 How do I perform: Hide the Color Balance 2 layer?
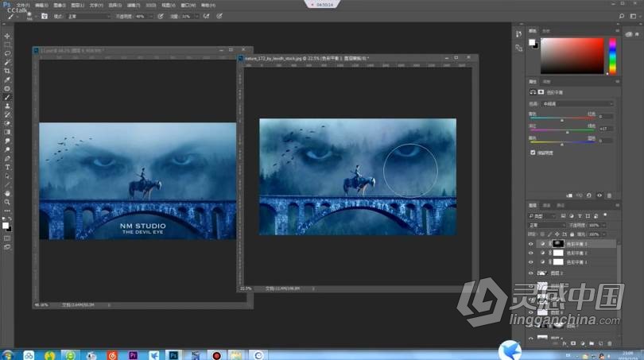click(530, 253)
